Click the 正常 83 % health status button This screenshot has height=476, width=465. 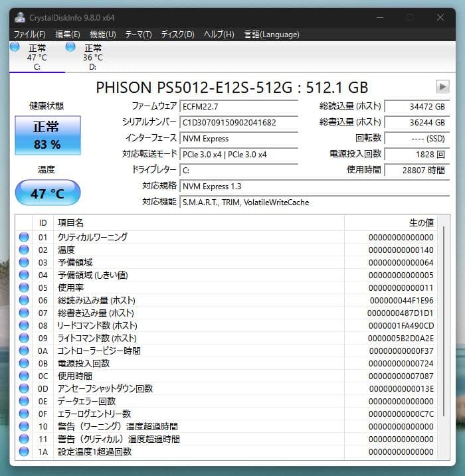pyautogui.click(x=48, y=135)
